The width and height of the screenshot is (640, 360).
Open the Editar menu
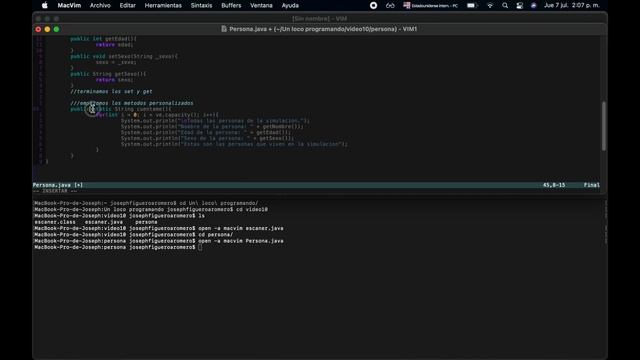pos(127,5)
